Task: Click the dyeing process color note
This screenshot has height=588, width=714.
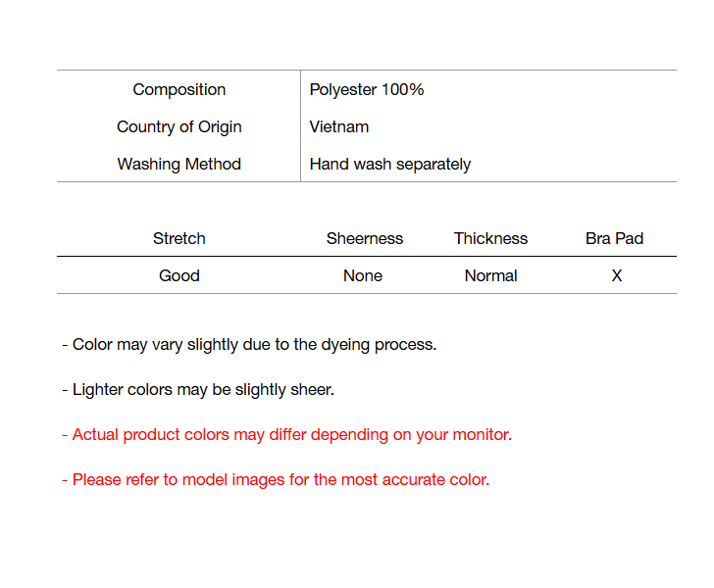Action: coord(249,344)
